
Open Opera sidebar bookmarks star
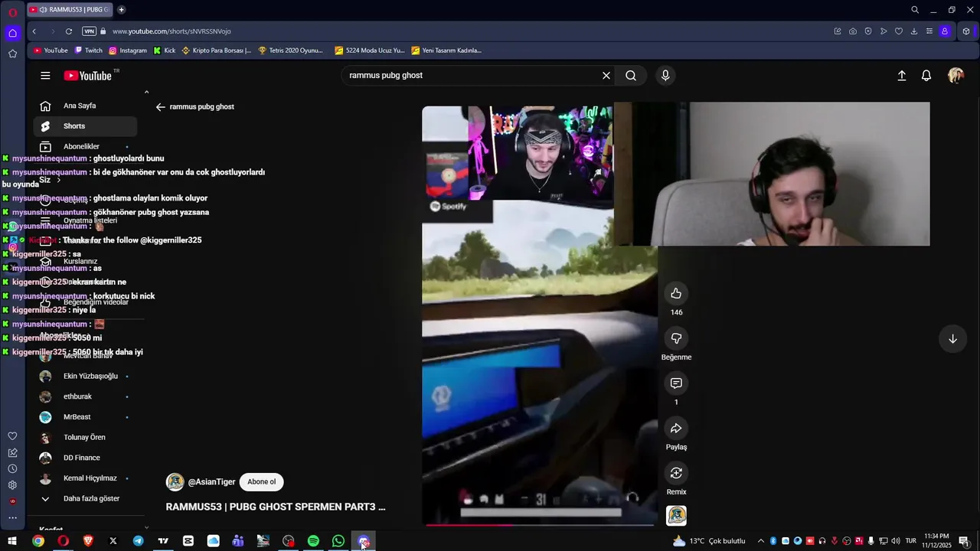tap(12, 54)
